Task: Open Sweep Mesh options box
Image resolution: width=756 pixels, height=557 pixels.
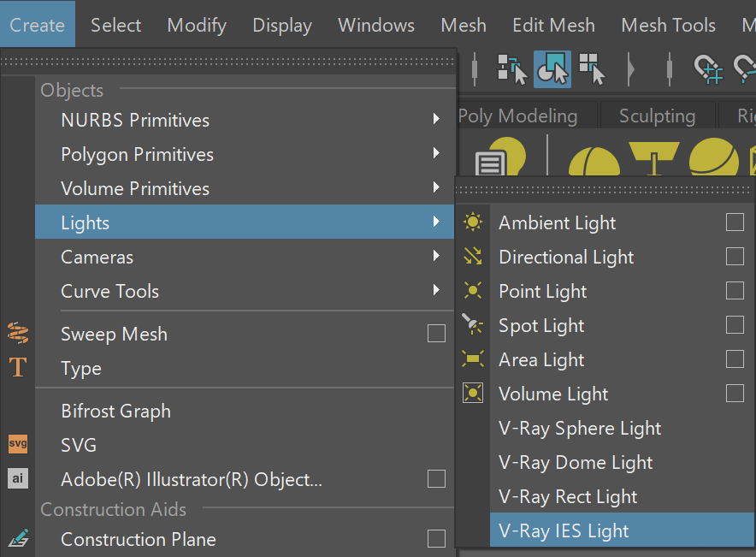Action: 436,333
